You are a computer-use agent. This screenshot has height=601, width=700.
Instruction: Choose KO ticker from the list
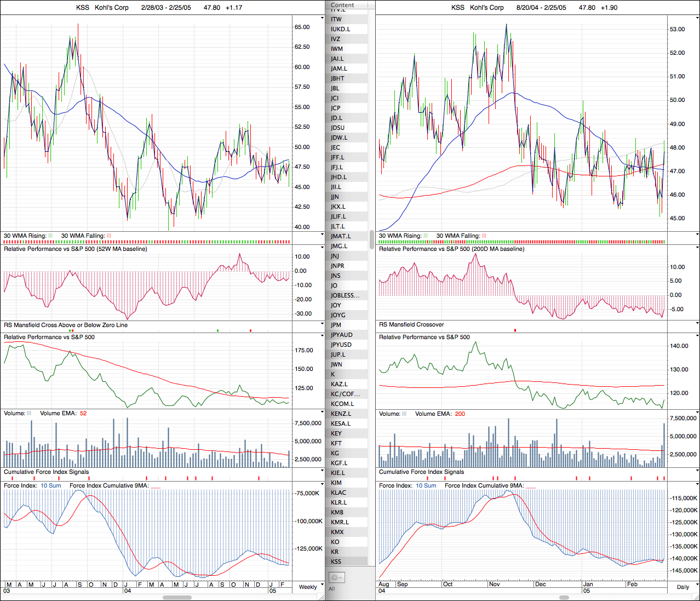click(335, 542)
